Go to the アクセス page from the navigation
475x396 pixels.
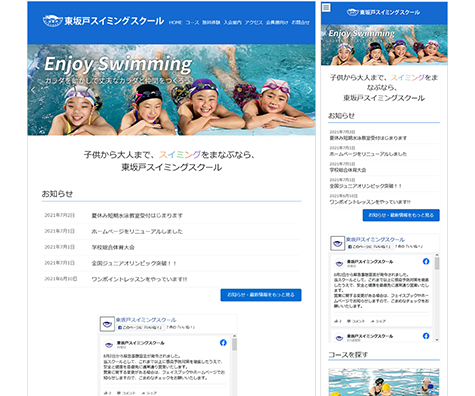254,23
